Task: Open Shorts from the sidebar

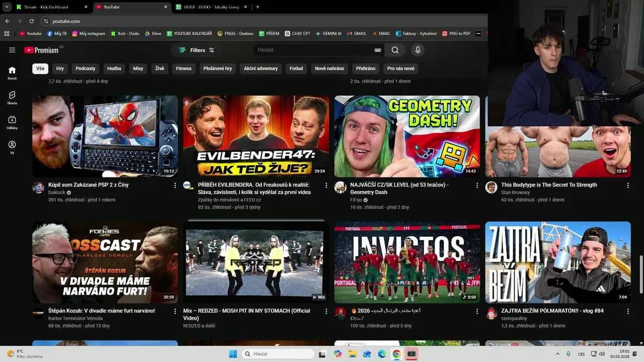Action: pos(12,98)
